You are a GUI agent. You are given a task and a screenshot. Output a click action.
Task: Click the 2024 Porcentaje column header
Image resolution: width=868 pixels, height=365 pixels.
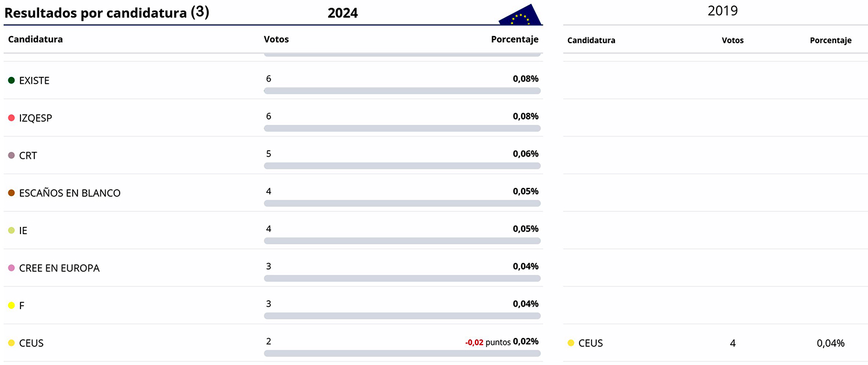[x=515, y=40]
